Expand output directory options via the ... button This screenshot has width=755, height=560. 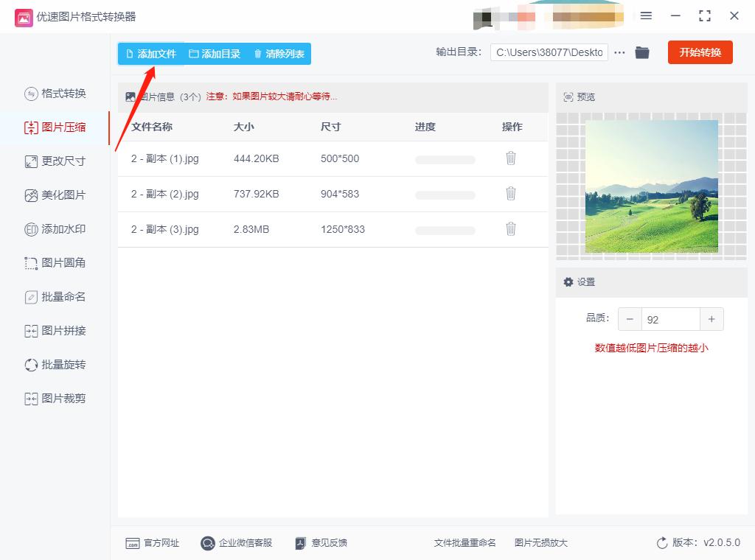[619, 52]
